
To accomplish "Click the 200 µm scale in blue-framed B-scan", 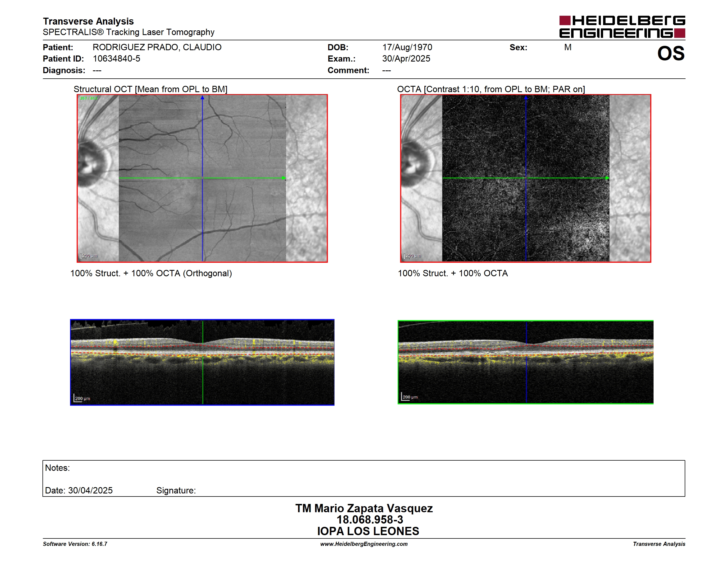I will point(82,398).
